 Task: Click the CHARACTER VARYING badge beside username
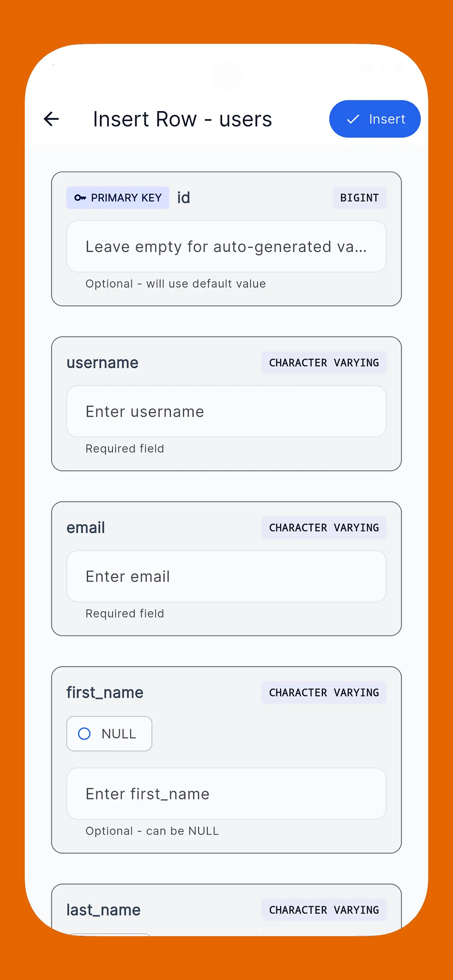(x=324, y=362)
